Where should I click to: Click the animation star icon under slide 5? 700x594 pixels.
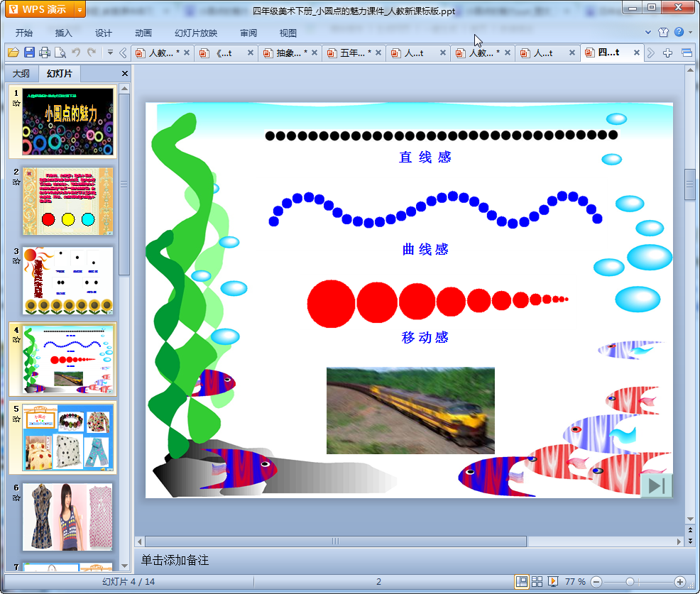click(16, 419)
